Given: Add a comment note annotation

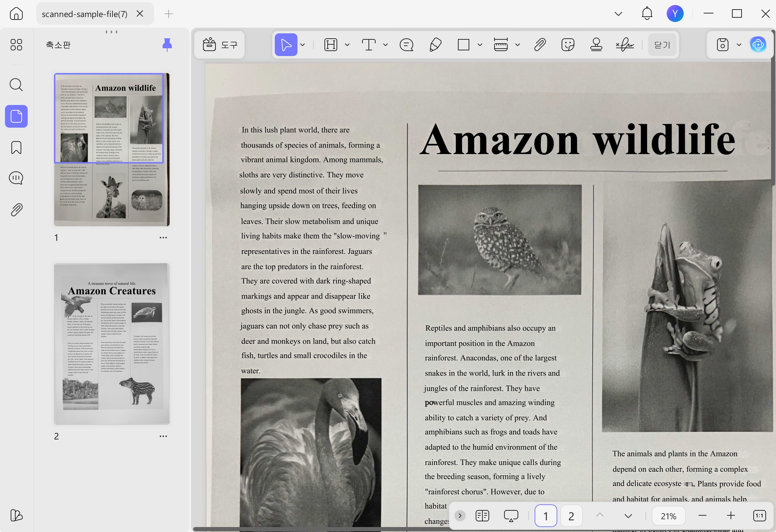Looking at the screenshot, I should tap(406, 45).
